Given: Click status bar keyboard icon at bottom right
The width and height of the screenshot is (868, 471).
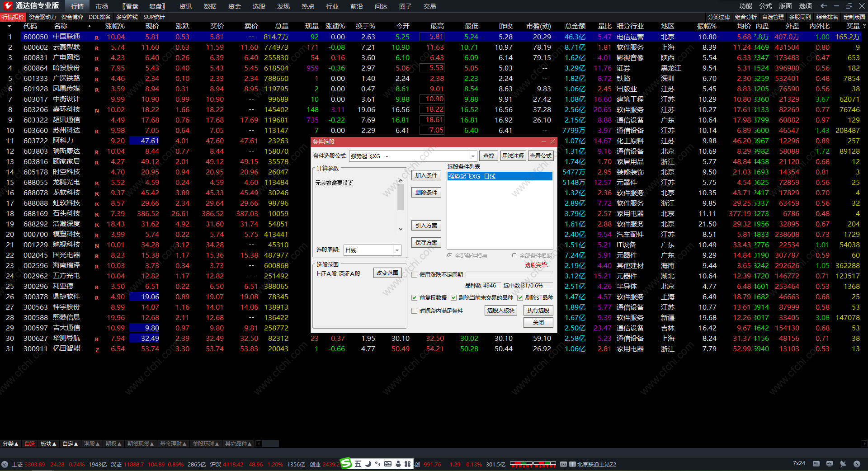Looking at the screenshot, I should click(816, 464).
